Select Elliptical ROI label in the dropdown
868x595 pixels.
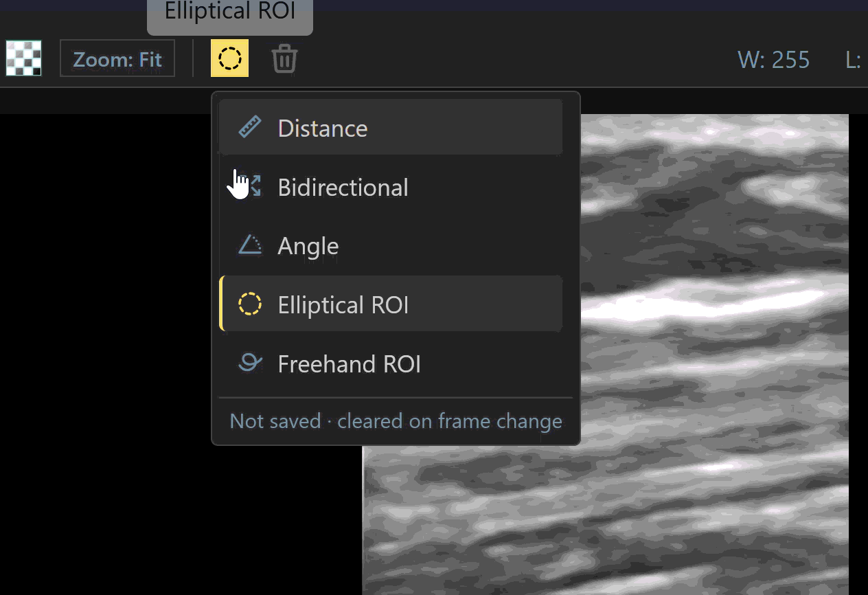pos(343,305)
